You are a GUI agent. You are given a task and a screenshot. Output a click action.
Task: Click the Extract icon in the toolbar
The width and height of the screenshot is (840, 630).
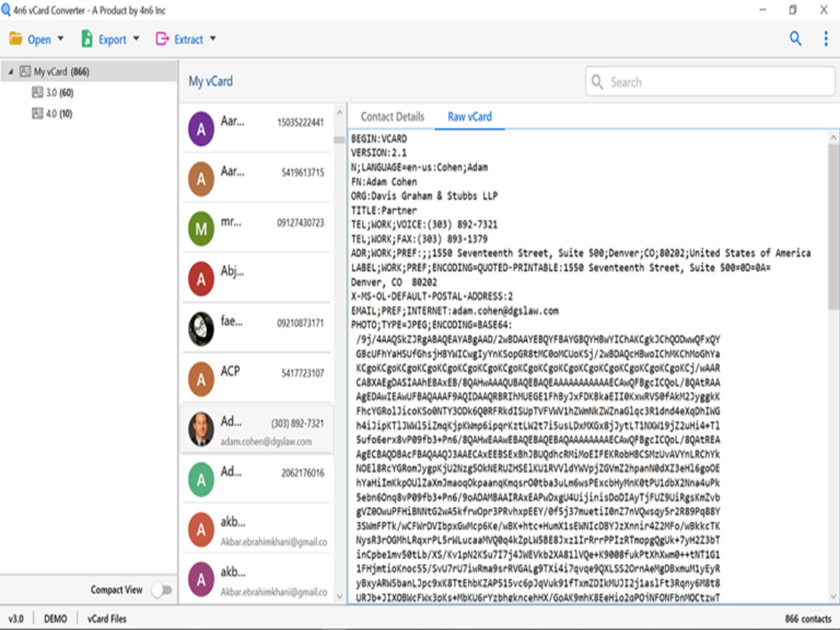pyautogui.click(x=161, y=38)
